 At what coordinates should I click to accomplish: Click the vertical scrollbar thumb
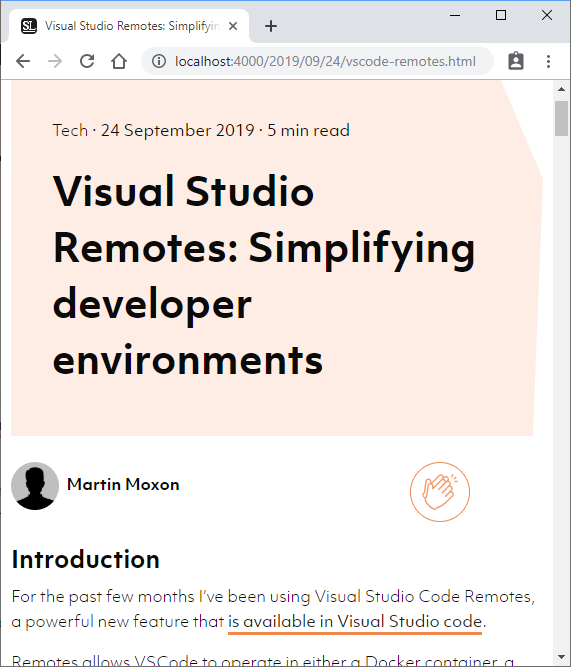pos(561,119)
